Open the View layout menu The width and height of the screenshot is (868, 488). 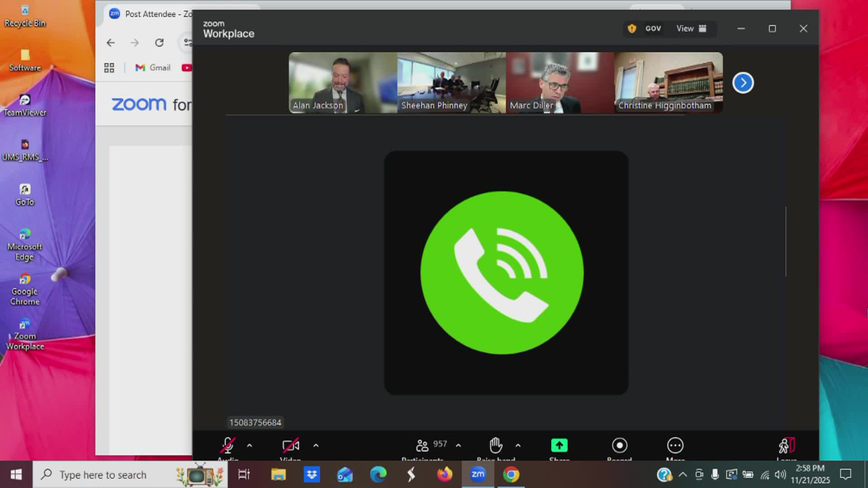(x=691, y=28)
